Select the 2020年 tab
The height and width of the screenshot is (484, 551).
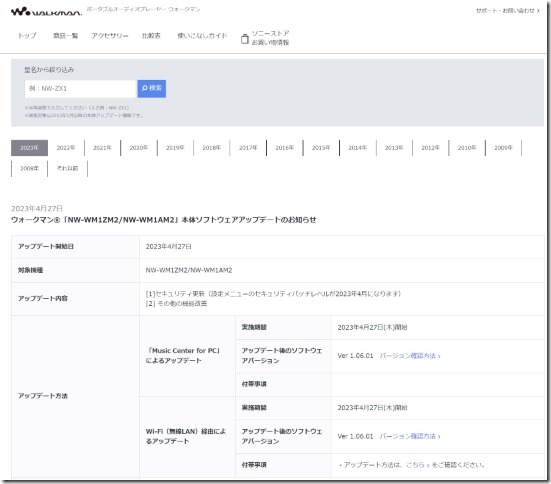pyautogui.click(x=139, y=148)
